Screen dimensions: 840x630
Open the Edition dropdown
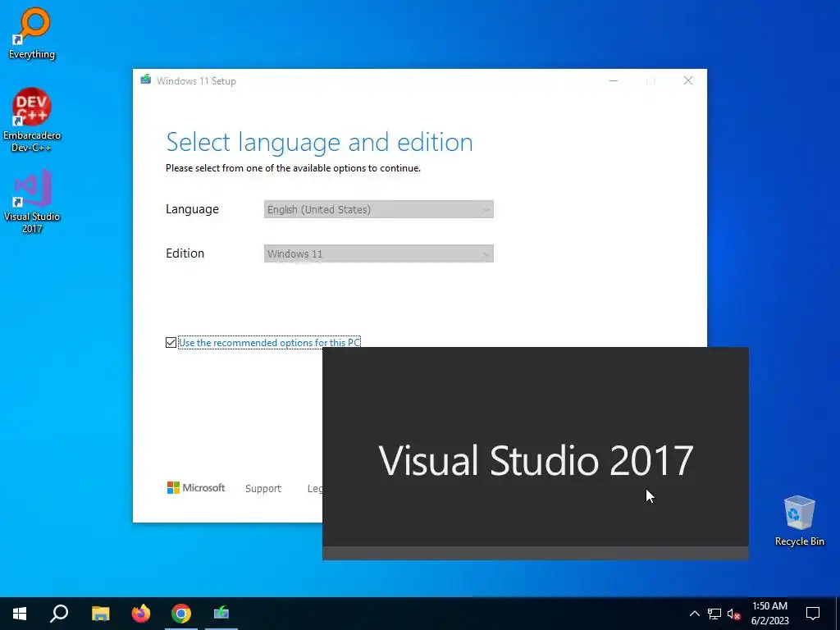click(x=379, y=254)
